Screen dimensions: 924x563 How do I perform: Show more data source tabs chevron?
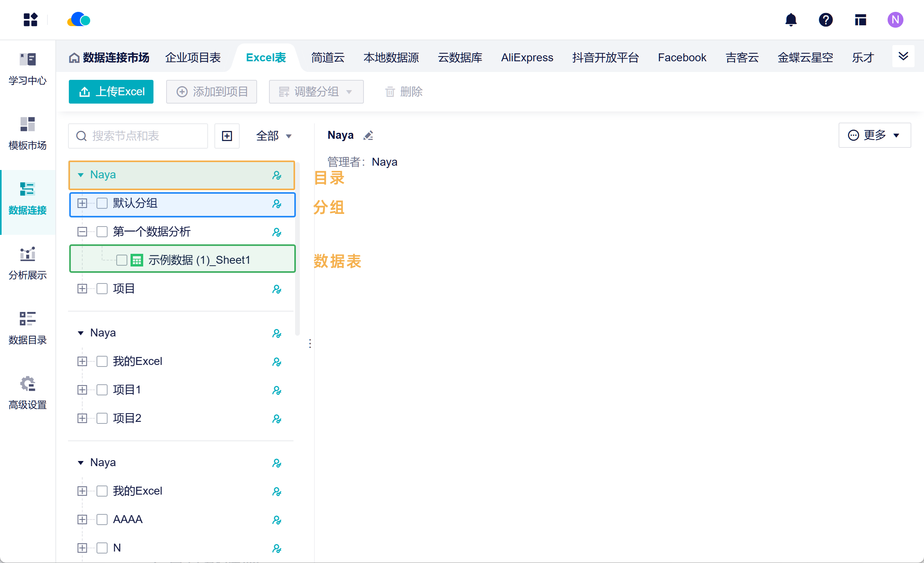(x=903, y=56)
